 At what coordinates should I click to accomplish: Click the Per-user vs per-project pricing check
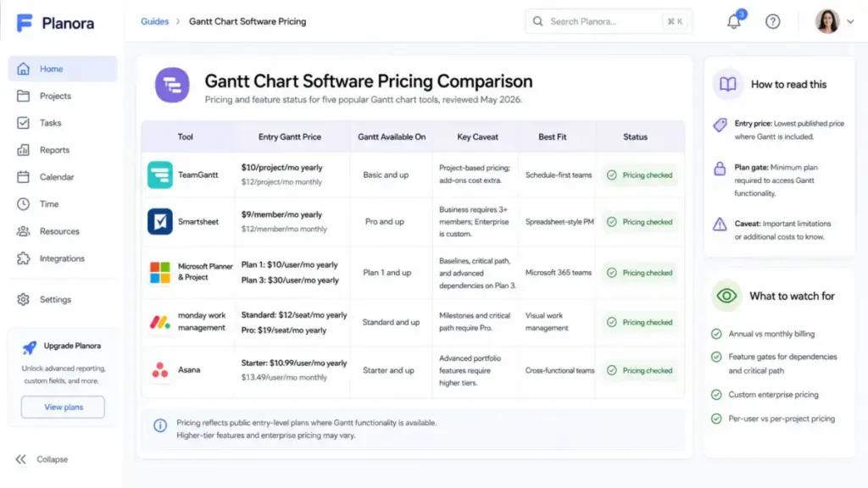click(716, 419)
